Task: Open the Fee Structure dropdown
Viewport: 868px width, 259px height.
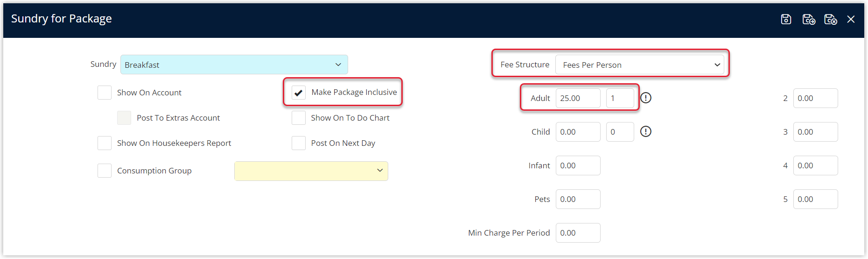Action: tap(640, 65)
